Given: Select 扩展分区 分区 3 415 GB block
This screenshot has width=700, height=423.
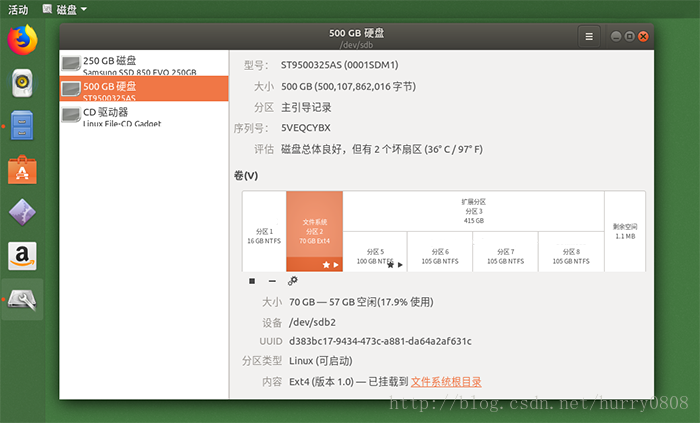Looking at the screenshot, I should (474, 212).
